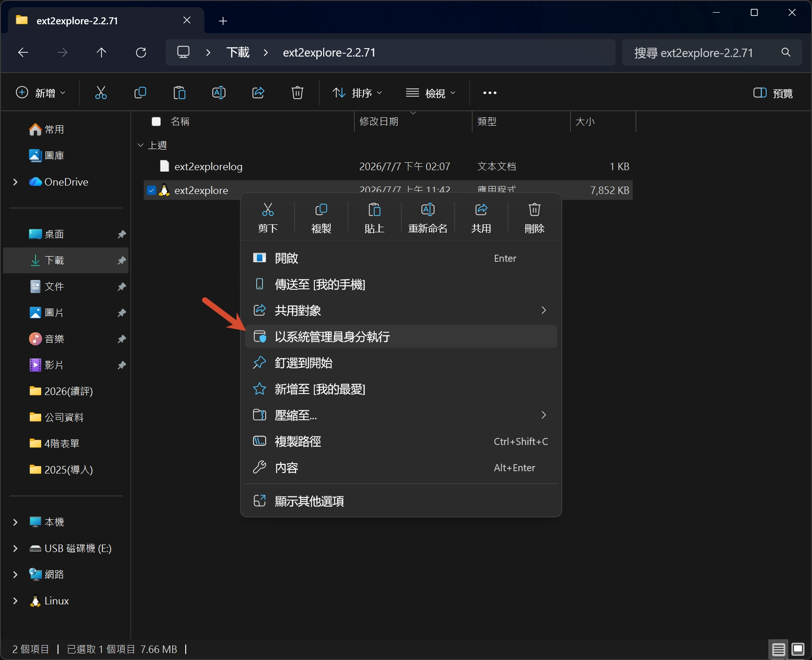Open the See more (three dots) toolbar menu

(x=490, y=93)
